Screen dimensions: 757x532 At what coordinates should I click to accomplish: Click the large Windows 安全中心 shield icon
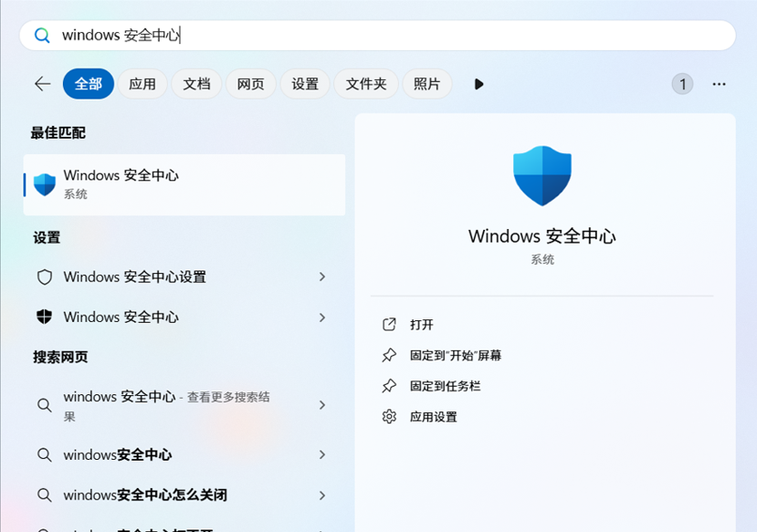(542, 176)
